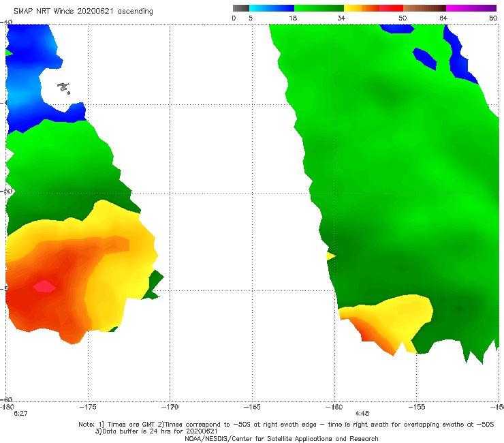
Task: Click the longitude label "-175"
Action: click(x=88, y=407)
